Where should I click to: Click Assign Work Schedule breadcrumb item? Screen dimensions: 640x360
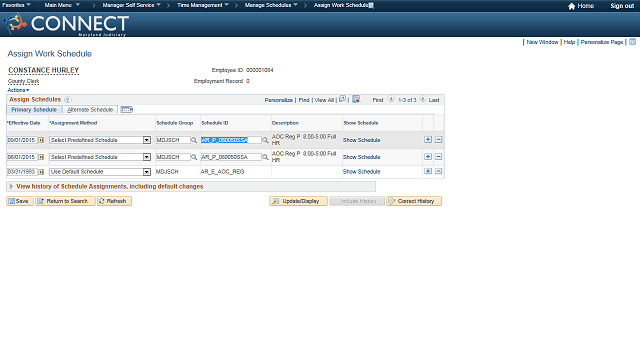point(341,5)
